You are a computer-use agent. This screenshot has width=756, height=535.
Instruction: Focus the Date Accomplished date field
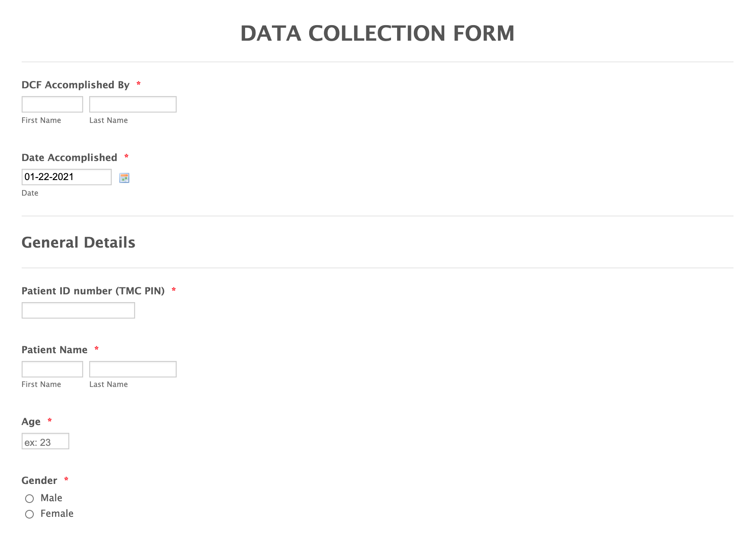point(67,177)
